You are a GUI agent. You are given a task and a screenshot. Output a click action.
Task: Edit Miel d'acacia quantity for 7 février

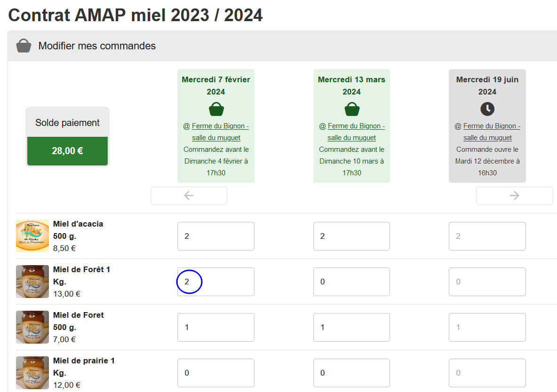(216, 236)
